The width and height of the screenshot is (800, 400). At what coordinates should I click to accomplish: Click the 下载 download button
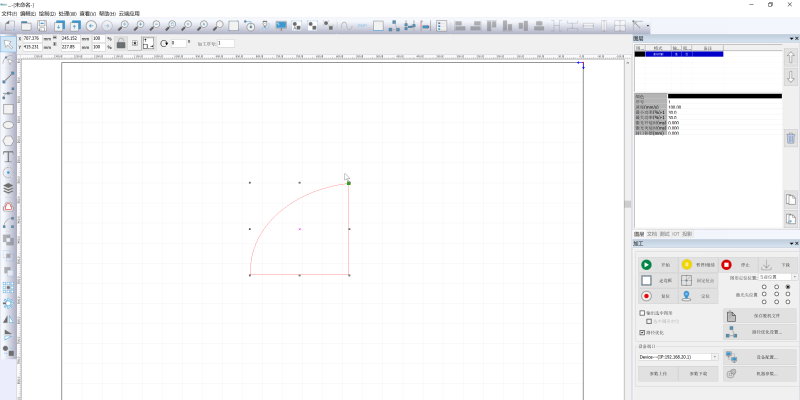click(x=778, y=265)
